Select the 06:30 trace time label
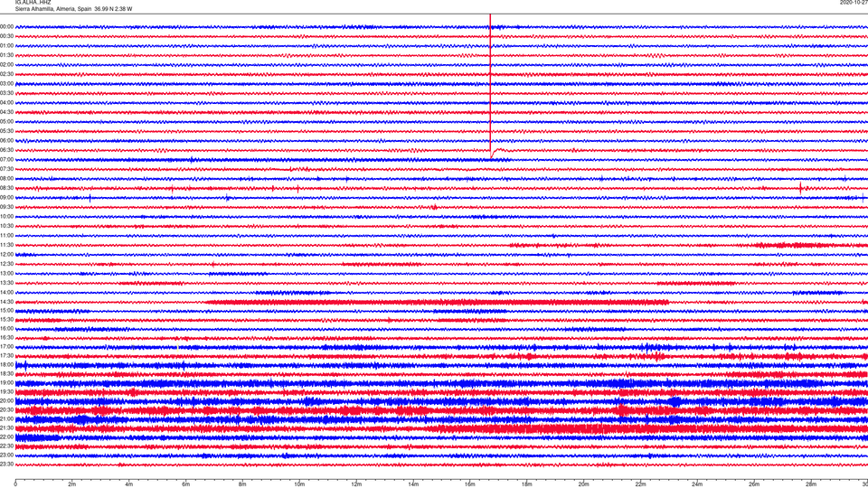Viewport: 868px width, 488px height. point(6,150)
